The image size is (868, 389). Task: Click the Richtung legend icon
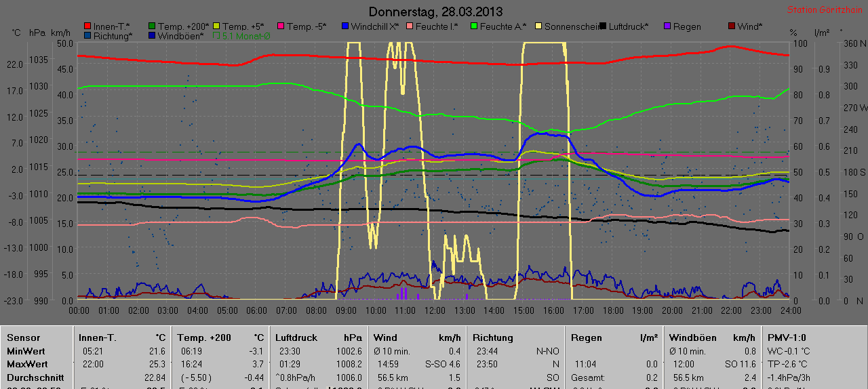[x=87, y=36]
